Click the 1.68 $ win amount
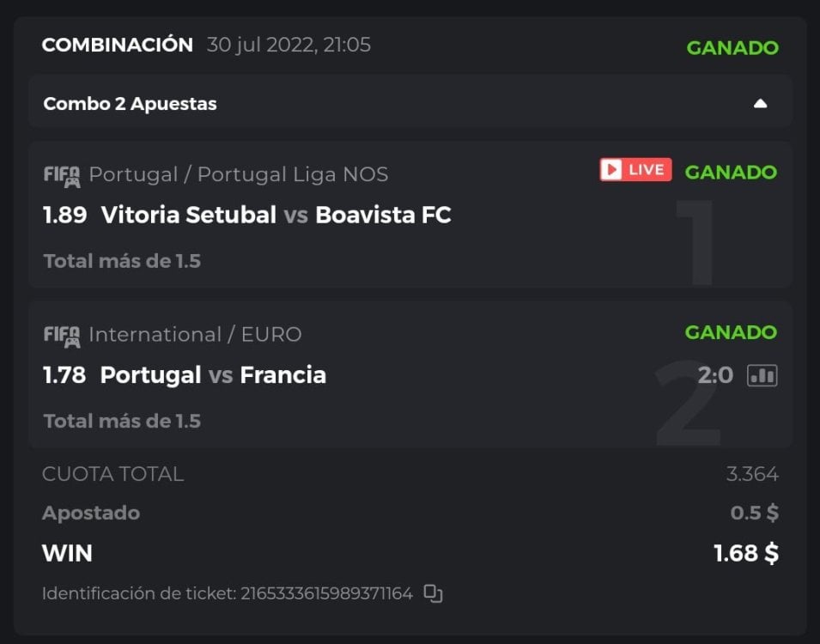820x644 pixels. pyautogui.click(x=746, y=554)
